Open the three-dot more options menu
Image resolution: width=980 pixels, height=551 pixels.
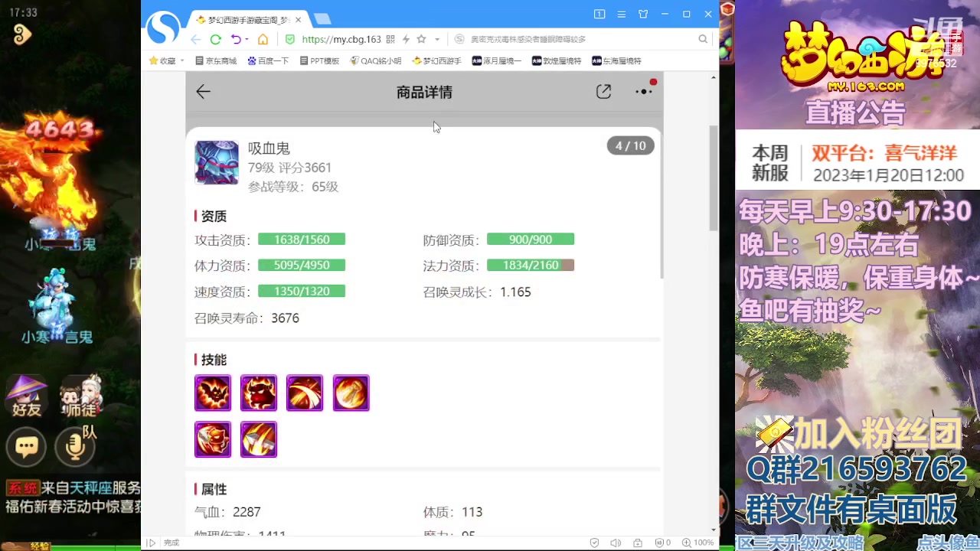click(x=644, y=91)
